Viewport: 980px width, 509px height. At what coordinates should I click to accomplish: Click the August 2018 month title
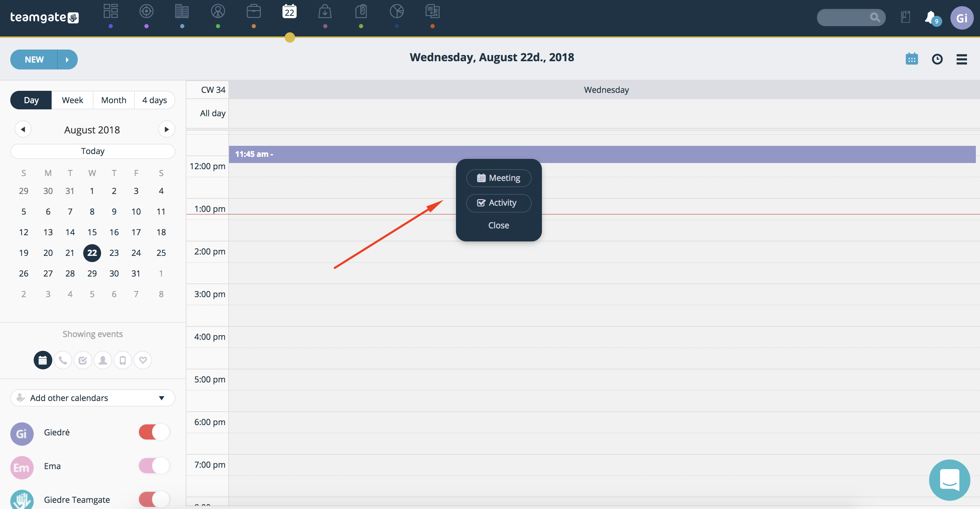(92, 130)
